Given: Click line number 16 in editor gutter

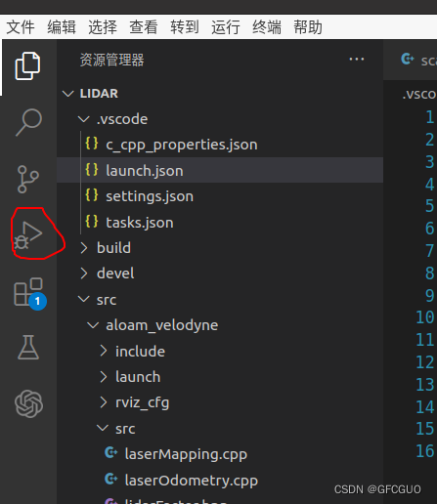Looking at the screenshot, I should 425,451.
